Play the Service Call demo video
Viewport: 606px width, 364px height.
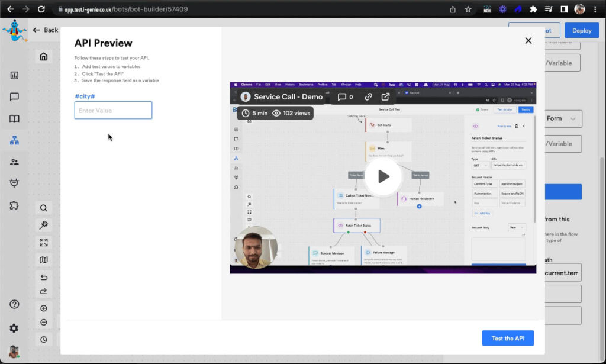point(383,176)
